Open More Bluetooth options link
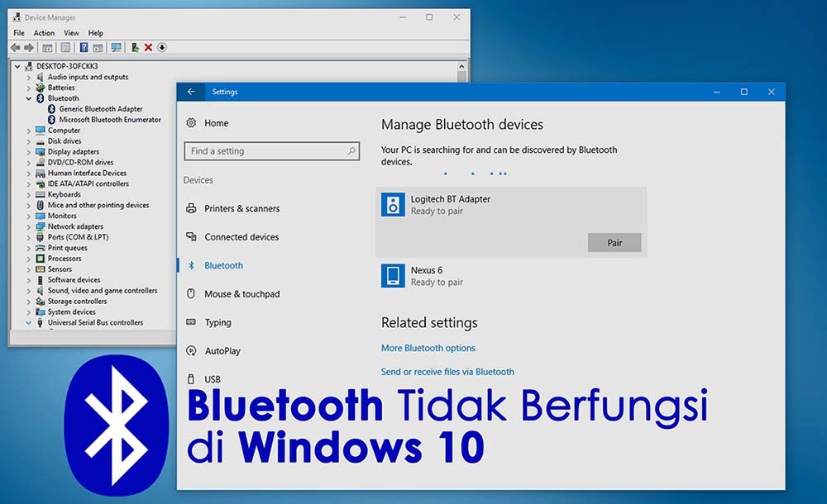Image resolution: width=827 pixels, height=504 pixels. point(428,348)
